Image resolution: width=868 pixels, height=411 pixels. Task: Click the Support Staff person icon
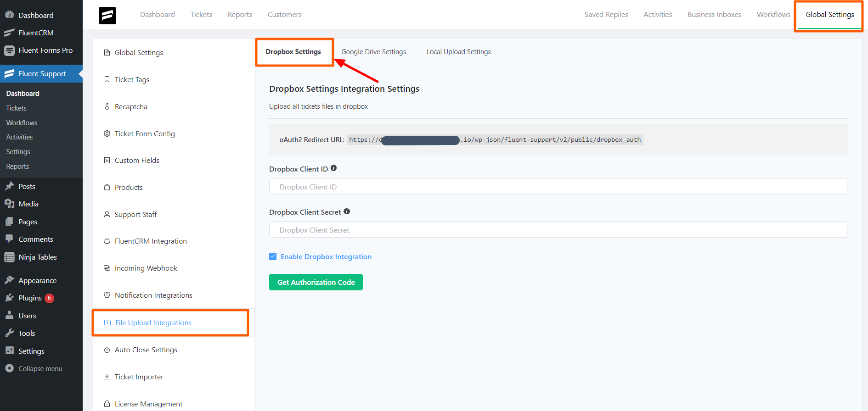coord(107,214)
